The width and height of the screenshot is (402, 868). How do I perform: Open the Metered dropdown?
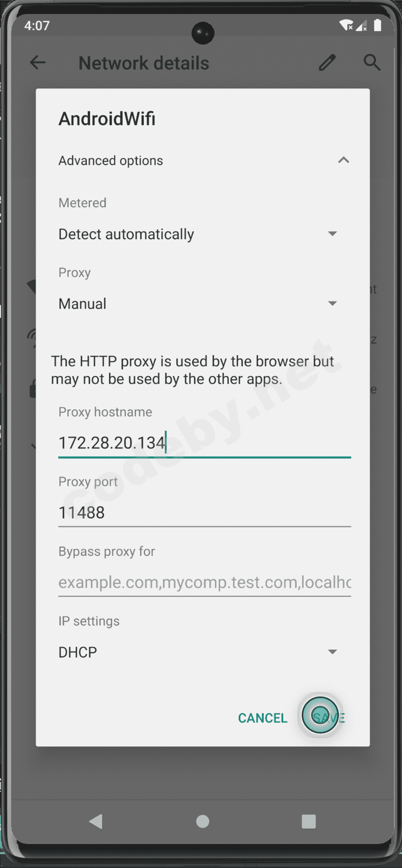(199, 234)
